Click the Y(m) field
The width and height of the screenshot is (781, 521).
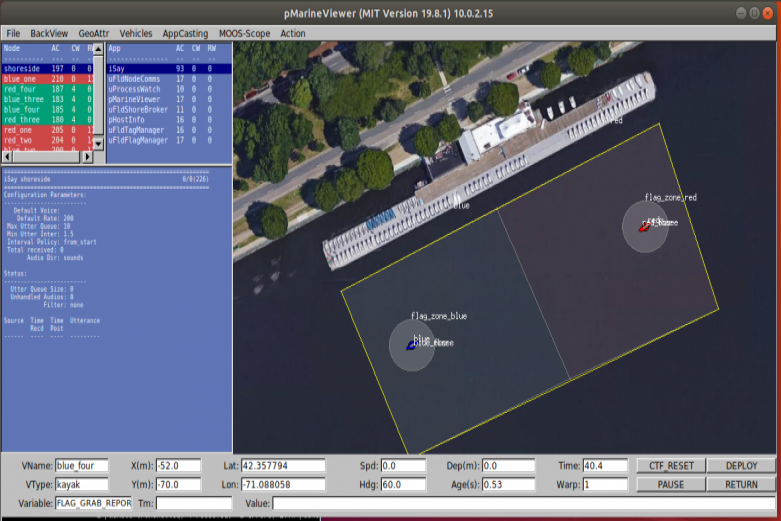(178, 485)
